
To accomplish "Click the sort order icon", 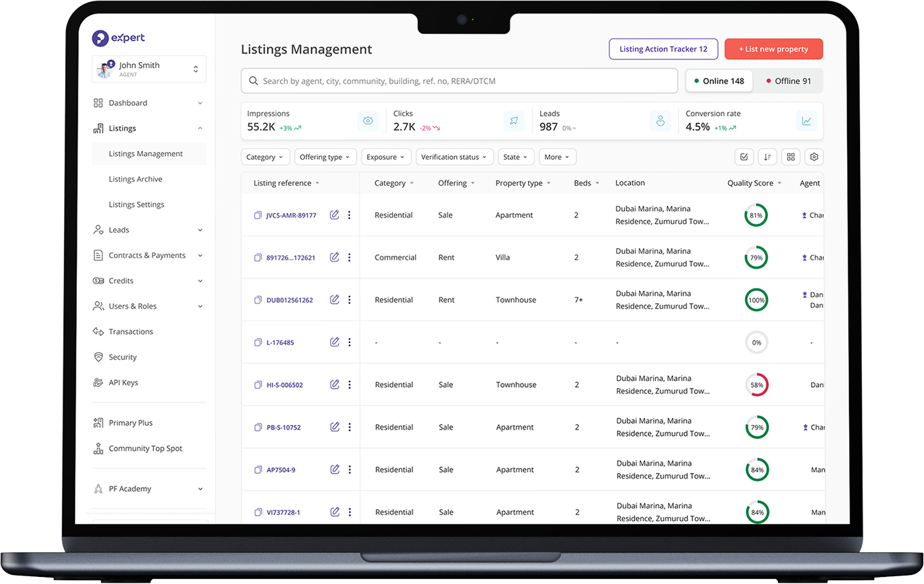I will [x=767, y=157].
